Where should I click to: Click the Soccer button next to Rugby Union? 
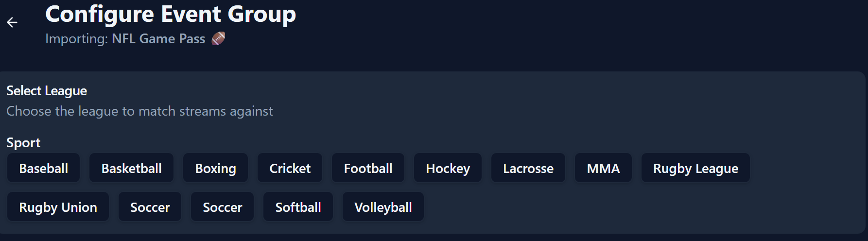coord(150,207)
